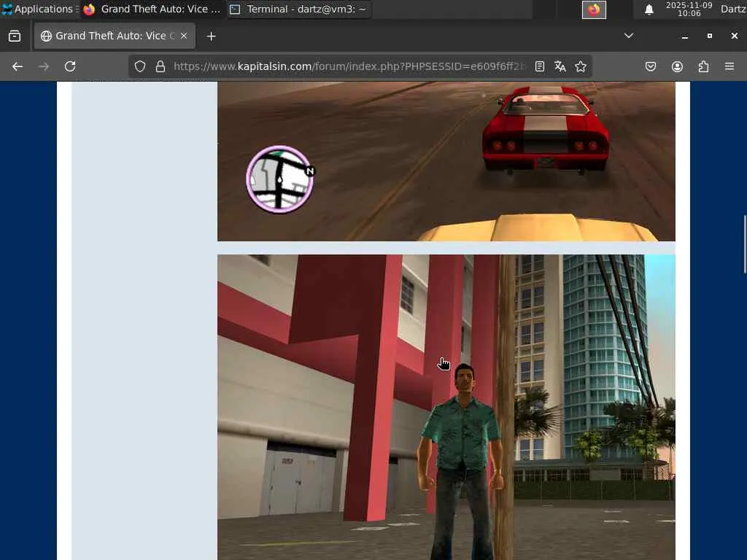This screenshot has height=560, width=747.
Task: Open a new browser tab
Action: (x=211, y=36)
